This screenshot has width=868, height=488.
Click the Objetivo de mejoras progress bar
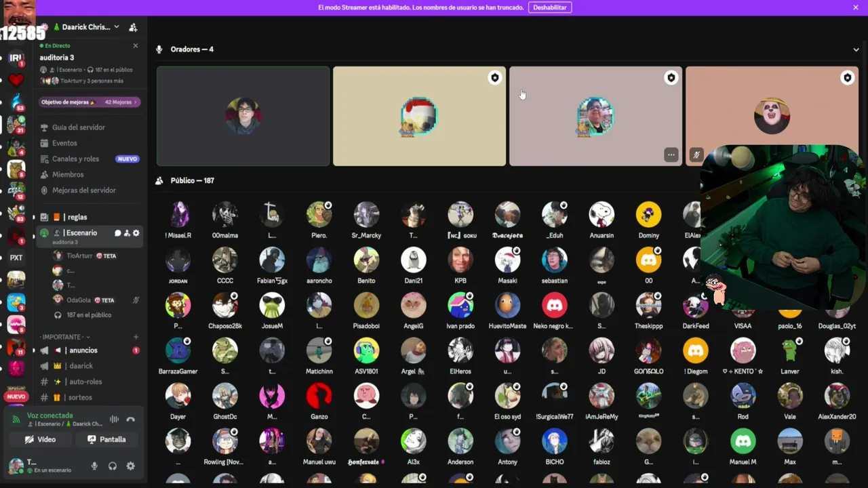click(90, 102)
